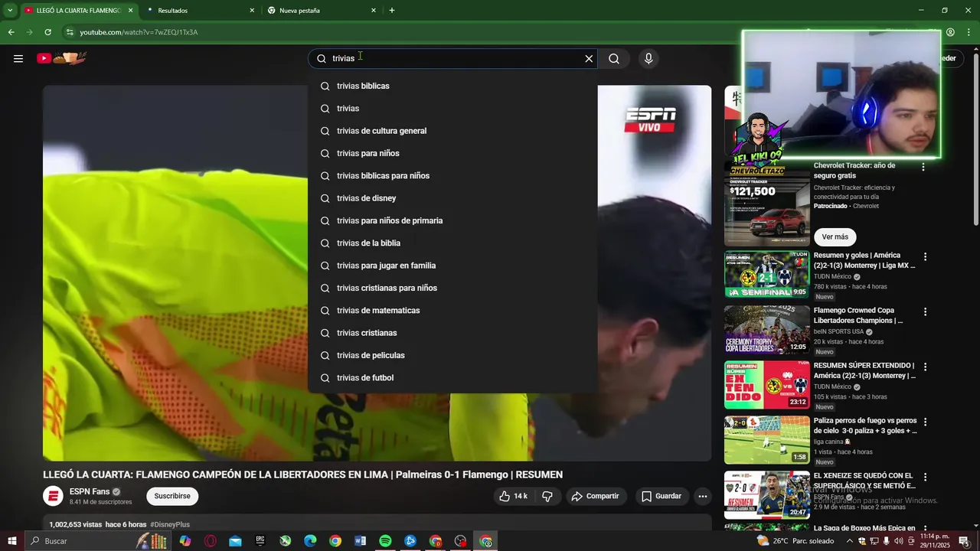Click Ver más on Chevrolet ad

(x=835, y=236)
